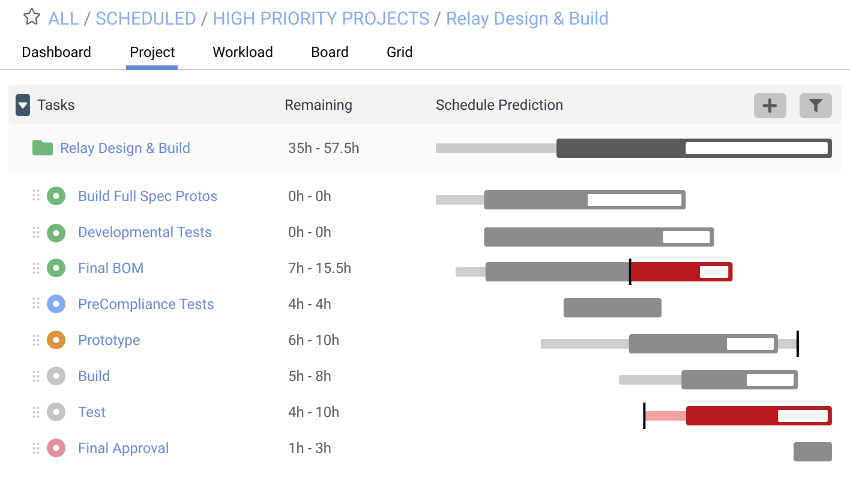The image size is (850, 504).
Task: Open the filter icon in the tasks header
Action: [x=815, y=106]
